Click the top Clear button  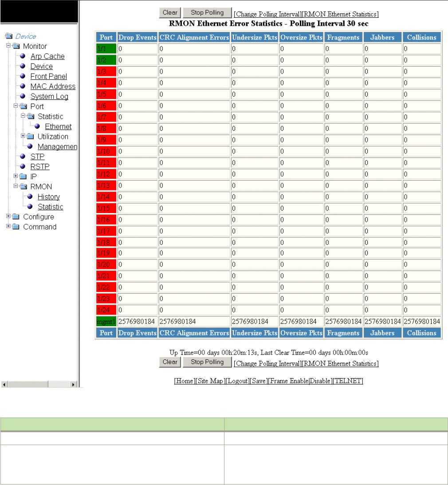[x=170, y=13]
